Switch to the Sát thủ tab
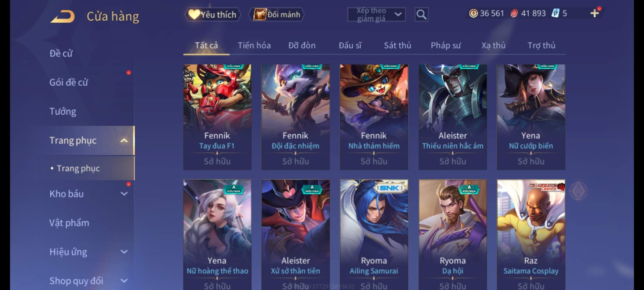 [397, 45]
